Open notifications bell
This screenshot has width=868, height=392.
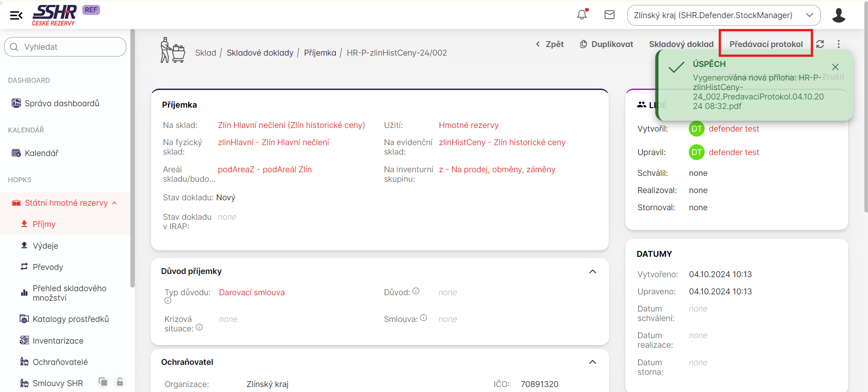point(582,15)
